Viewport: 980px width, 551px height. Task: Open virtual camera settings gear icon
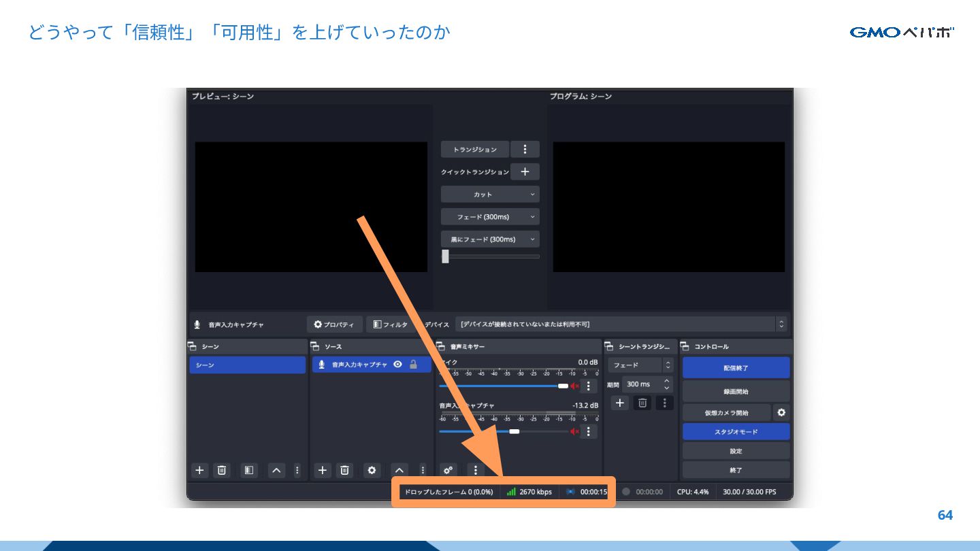781,412
